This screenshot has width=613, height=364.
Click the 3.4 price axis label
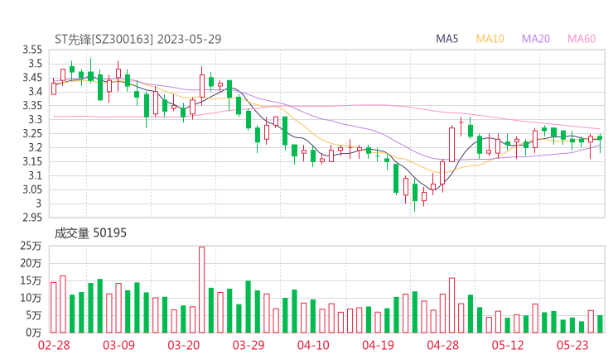tap(35, 92)
